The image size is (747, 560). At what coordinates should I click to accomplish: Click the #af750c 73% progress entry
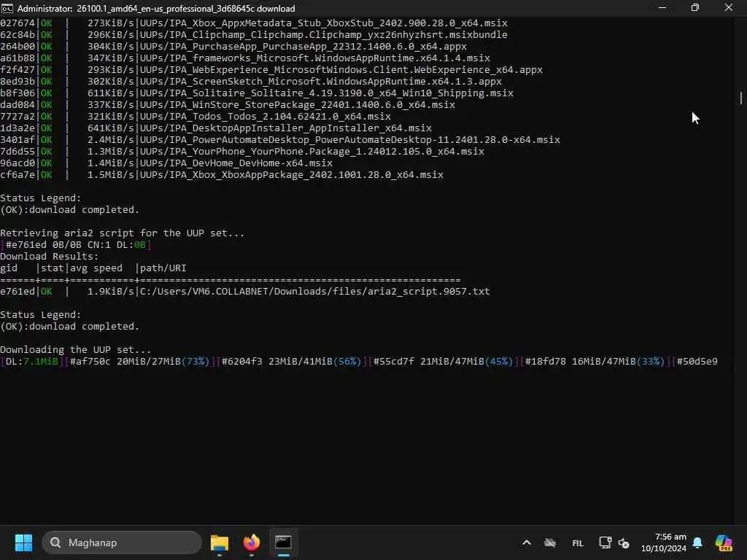pyautogui.click(x=139, y=362)
